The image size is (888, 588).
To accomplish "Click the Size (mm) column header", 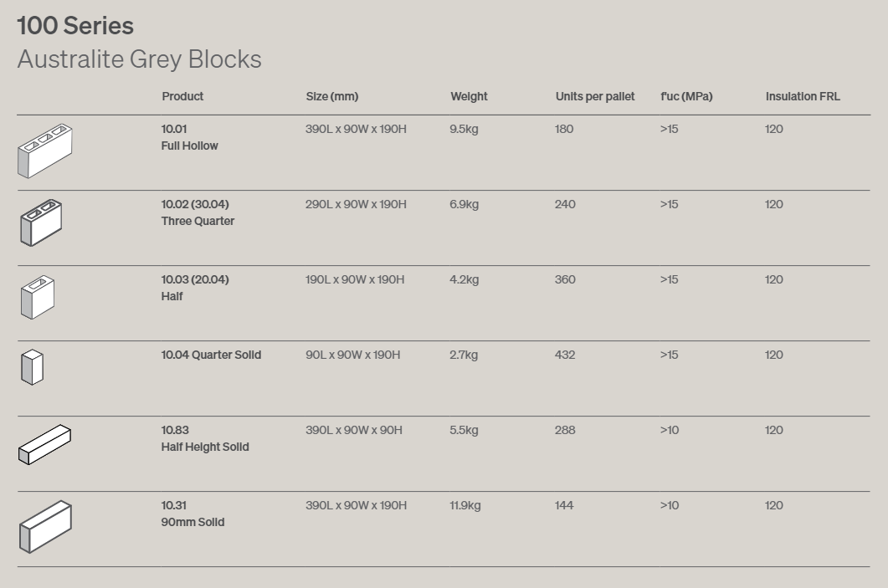I will (x=332, y=96).
